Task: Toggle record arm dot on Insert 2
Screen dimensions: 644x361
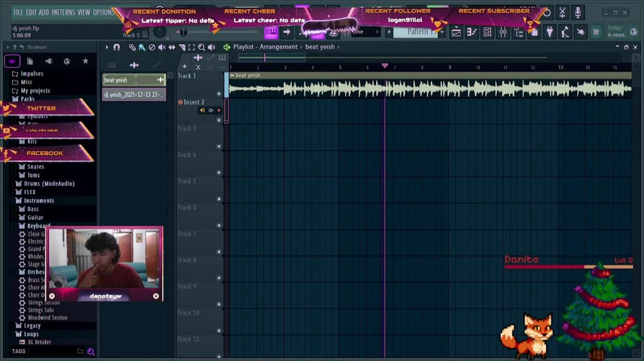Action: pyautogui.click(x=219, y=110)
